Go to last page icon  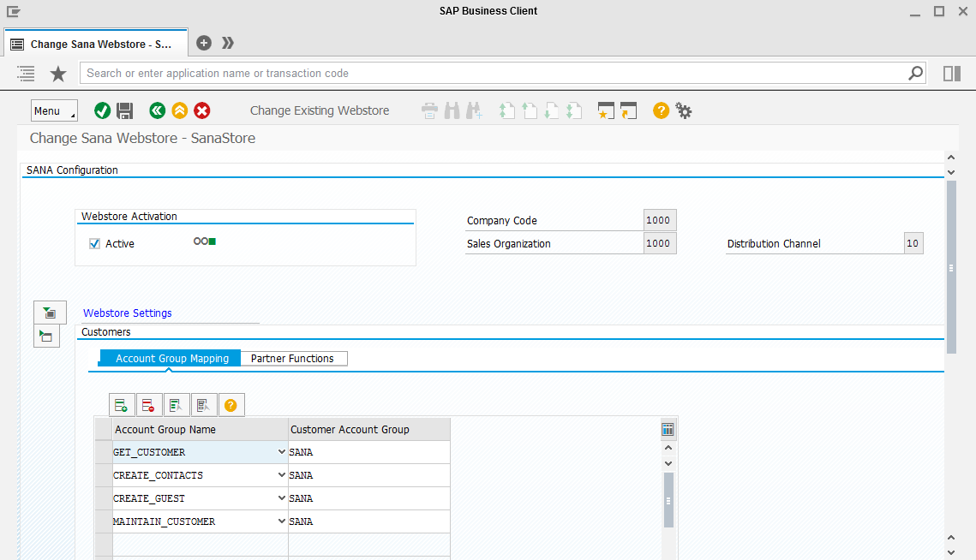point(574,110)
